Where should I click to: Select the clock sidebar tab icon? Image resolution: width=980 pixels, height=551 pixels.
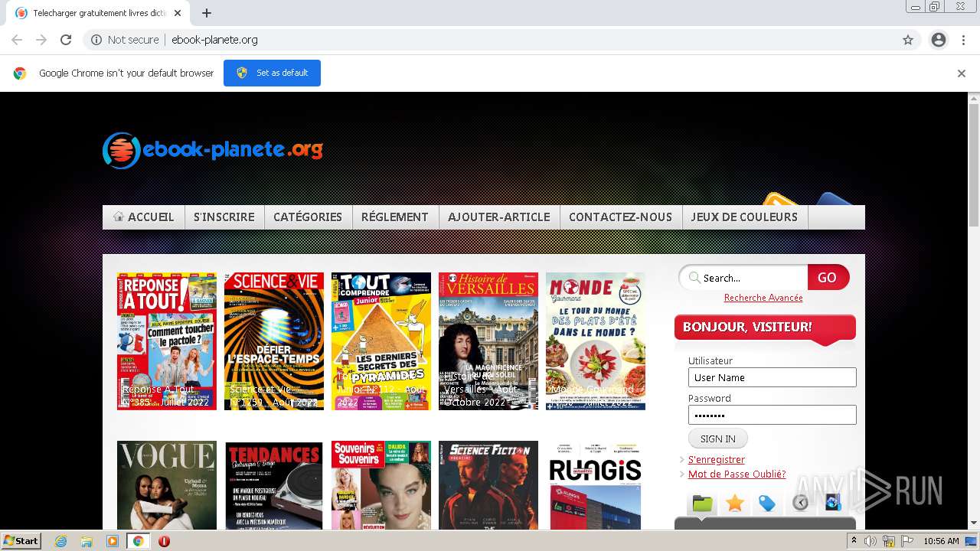[800, 503]
